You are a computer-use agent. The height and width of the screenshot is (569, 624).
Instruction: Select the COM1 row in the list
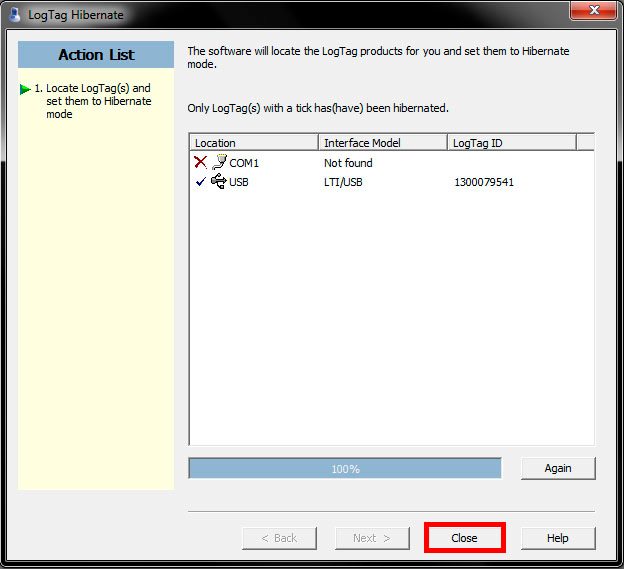click(244, 163)
